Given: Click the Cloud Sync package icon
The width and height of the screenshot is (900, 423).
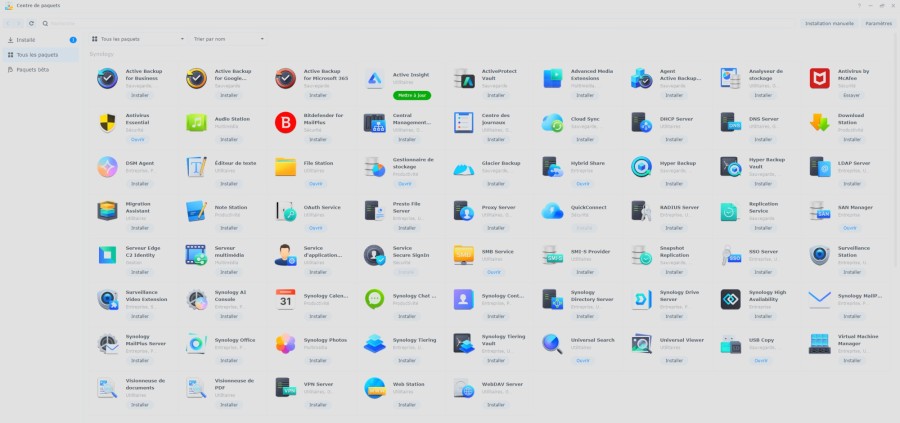Looking at the screenshot, I should click(x=553, y=123).
